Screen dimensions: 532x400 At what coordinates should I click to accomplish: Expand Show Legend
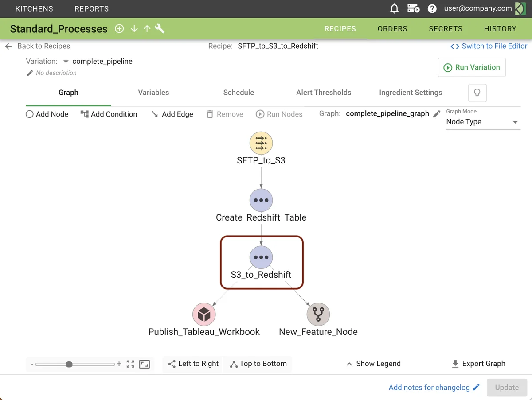pyautogui.click(x=373, y=364)
